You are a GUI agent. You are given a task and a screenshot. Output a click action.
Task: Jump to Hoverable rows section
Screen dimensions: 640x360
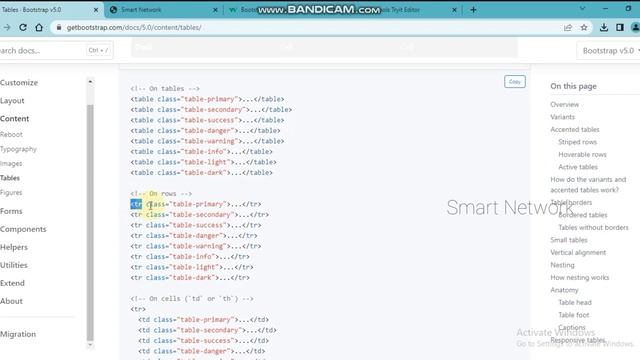(x=582, y=154)
